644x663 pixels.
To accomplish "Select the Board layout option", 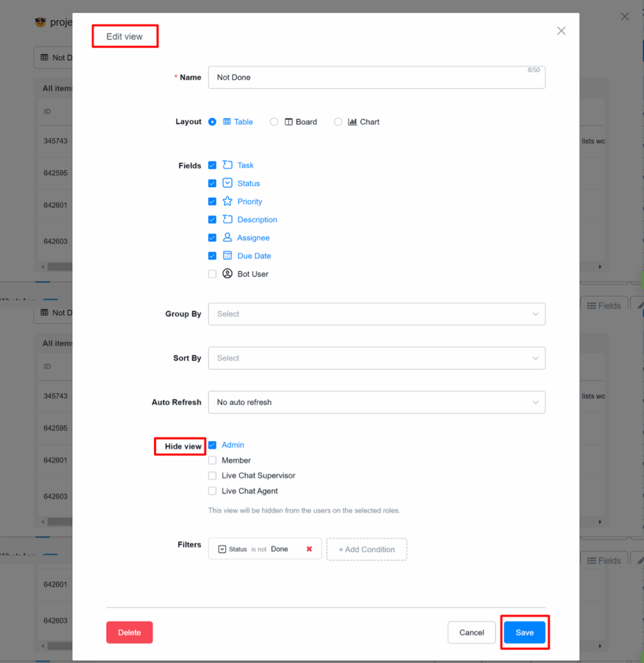I will (x=274, y=122).
